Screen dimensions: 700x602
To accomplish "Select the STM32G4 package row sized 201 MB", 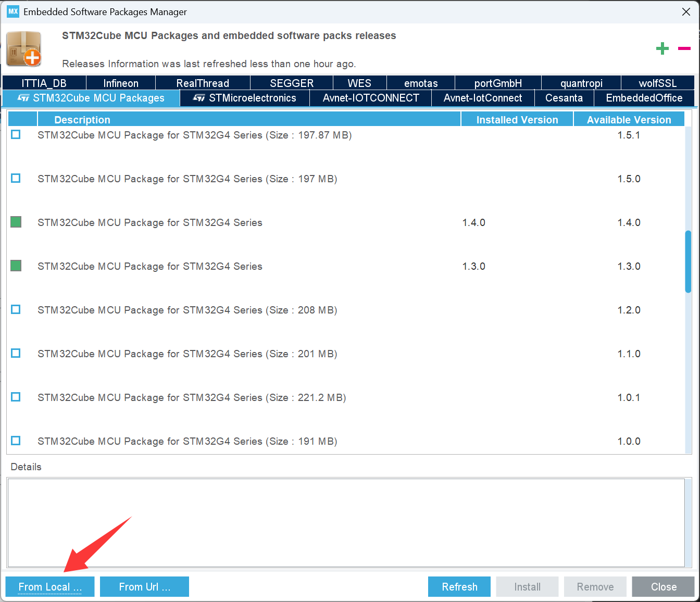I will click(346, 354).
